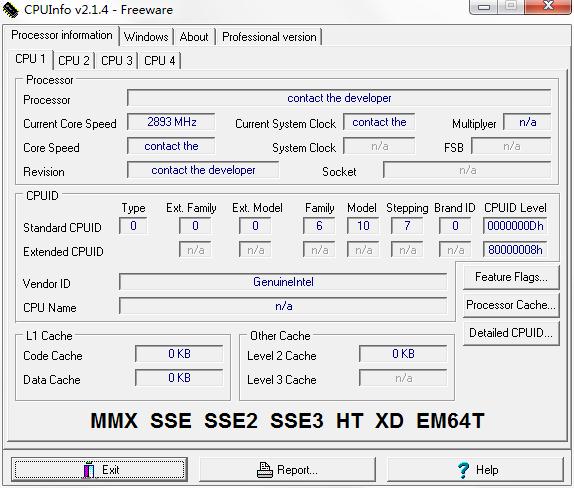
Task: Click the exit door icon
Action: (89, 470)
